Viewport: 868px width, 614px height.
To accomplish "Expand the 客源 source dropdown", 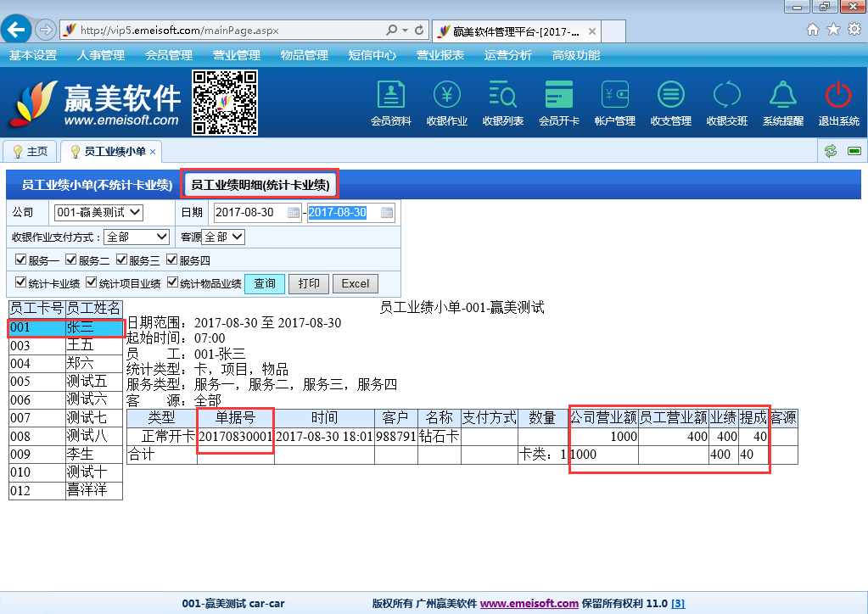I will pyautogui.click(x=223, y=237).
